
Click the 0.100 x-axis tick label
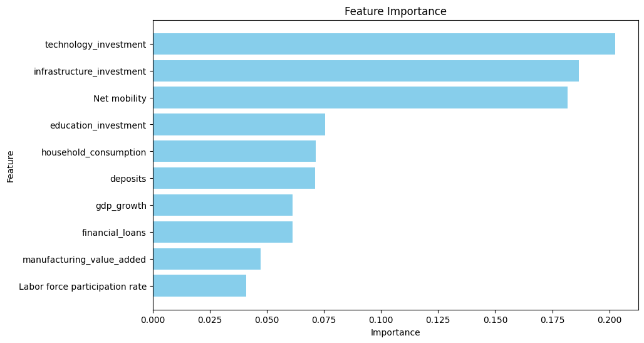(x=381, y=319)
